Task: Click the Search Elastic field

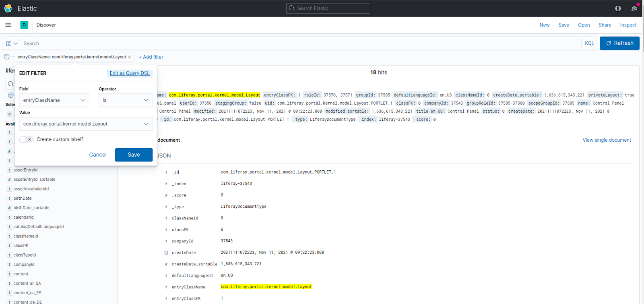Action: [328, 8]
